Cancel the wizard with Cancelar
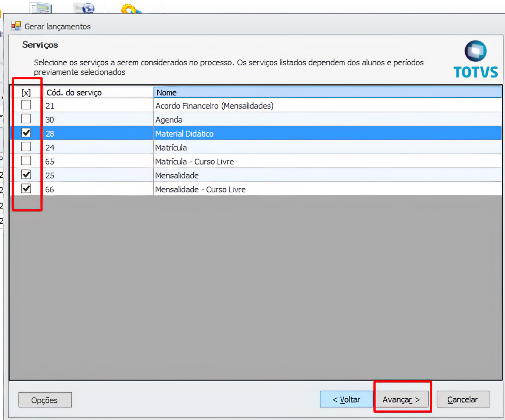The width and height of the screenshot is (505, 420). tap(463, 399)
